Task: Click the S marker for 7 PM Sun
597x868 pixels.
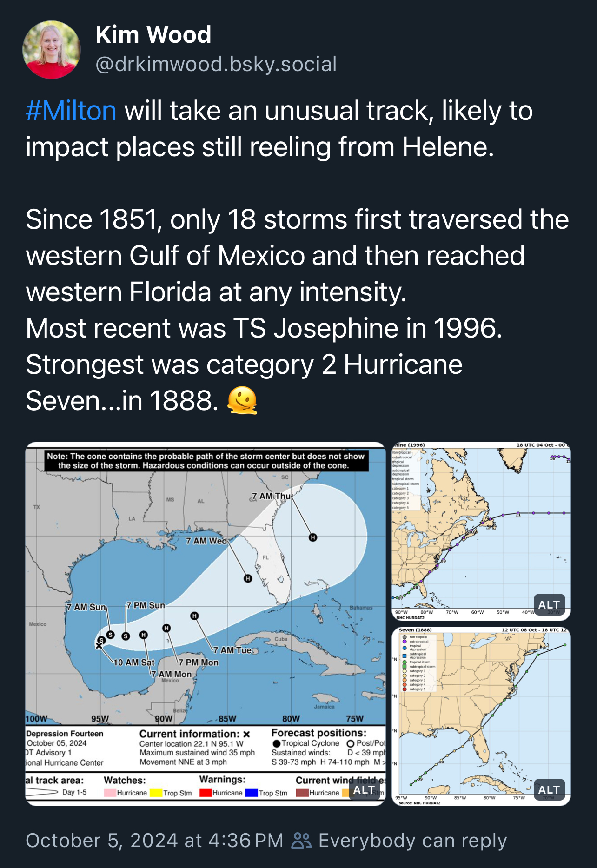Action: click(126, 636)
